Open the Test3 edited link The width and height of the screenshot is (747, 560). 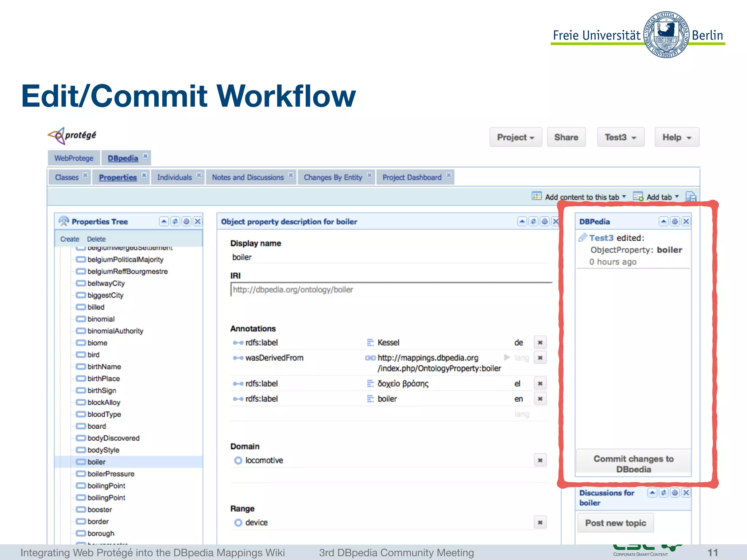point(601,238)
